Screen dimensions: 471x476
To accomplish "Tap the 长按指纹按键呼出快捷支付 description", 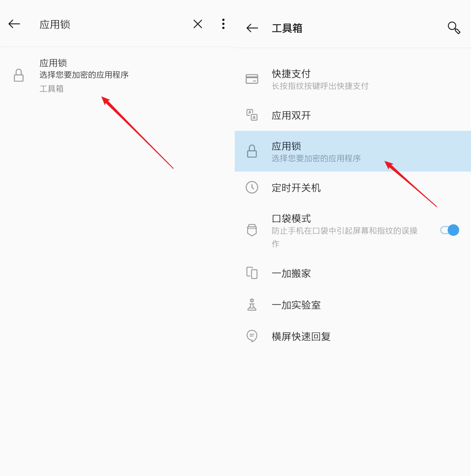I will pyautogui.click(x=320, y=86).
